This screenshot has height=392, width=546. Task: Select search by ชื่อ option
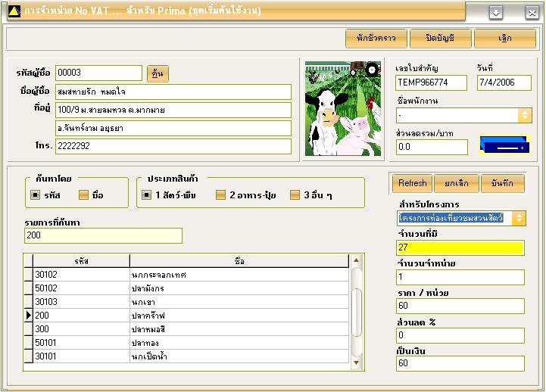[84, 195]
